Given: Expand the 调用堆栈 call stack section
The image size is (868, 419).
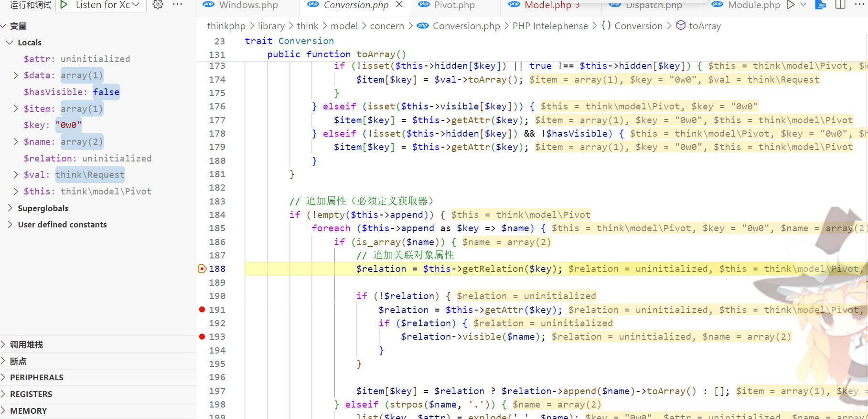Looking at the screenshot, I should click(x=26, y=344).
